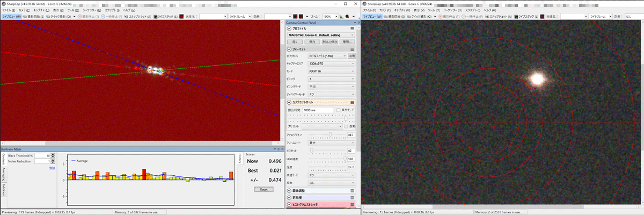The width and height of the screenshot is (644, 215).
Task: Take a スナップショット in the left window
Action: pos(138,17)
